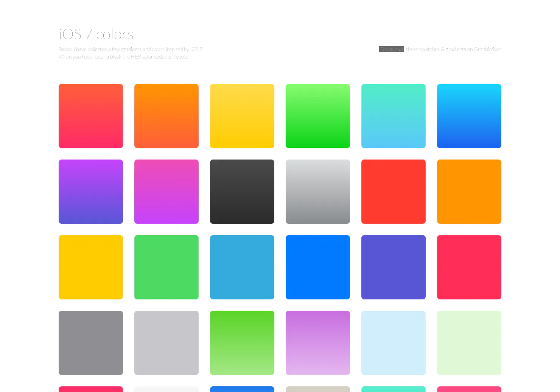
Task: Pick the solid red swatch
Action: coord(394,192)
